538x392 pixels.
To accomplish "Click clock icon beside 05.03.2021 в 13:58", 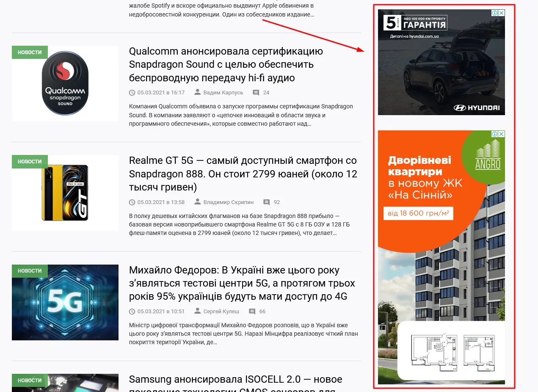I will click(132, 202).
